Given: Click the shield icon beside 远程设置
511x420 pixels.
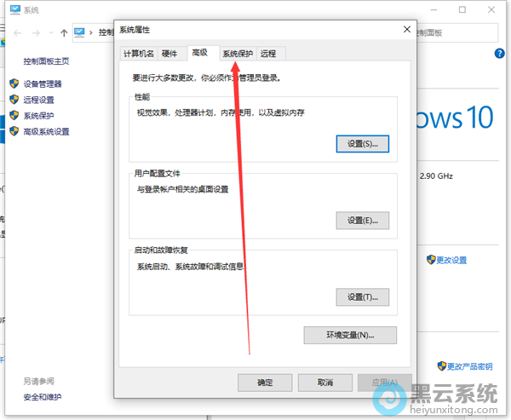Looking at the screenshot, I should coord(14,99).
